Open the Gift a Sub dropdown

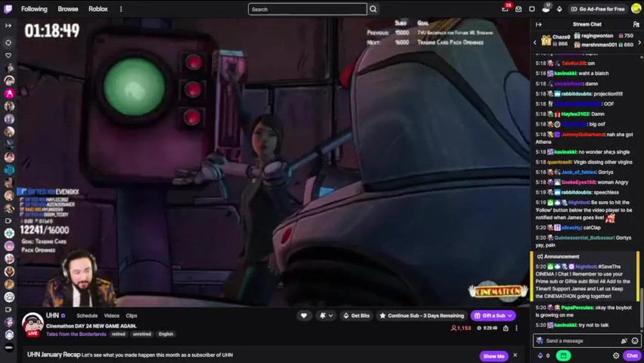click(x=493, y=316)
